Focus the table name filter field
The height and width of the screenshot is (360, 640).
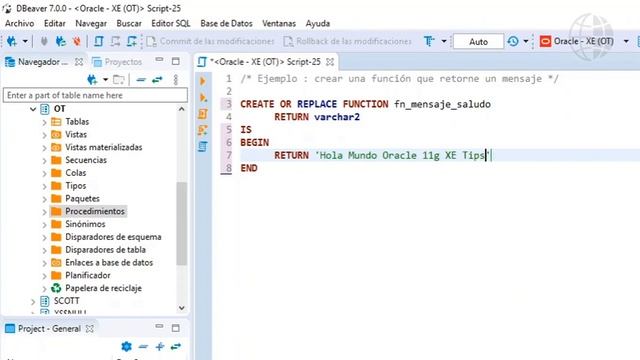(x=96, y=95)
